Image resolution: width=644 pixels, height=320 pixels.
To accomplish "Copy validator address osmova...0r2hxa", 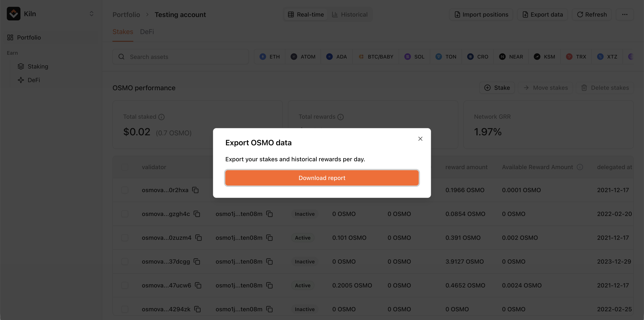I will [x=195, y=190].
